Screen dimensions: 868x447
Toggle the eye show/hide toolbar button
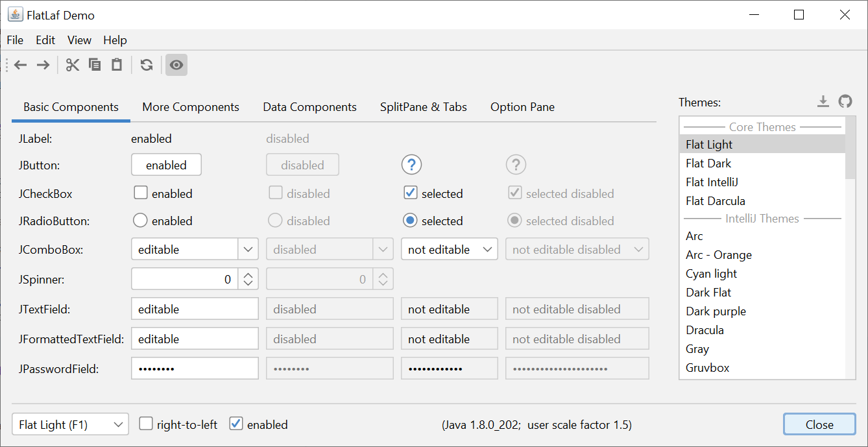pos(176,65)
